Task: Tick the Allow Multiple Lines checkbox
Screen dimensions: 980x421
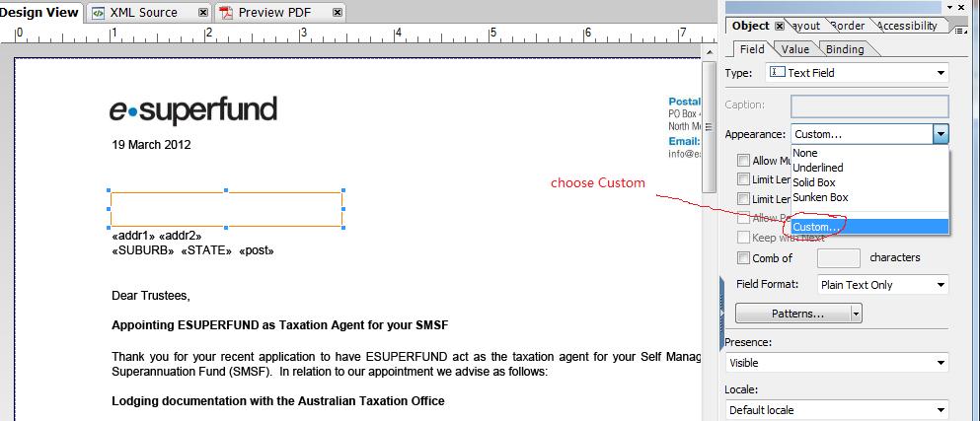Action: pyautogui.click(x=743, y=161)
